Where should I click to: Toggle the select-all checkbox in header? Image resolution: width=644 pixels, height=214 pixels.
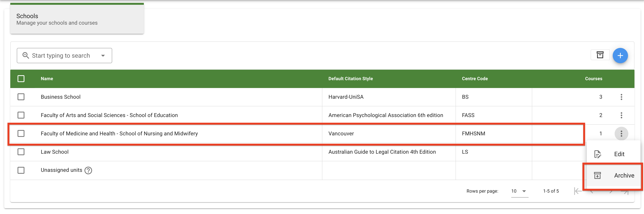point(21,79)
